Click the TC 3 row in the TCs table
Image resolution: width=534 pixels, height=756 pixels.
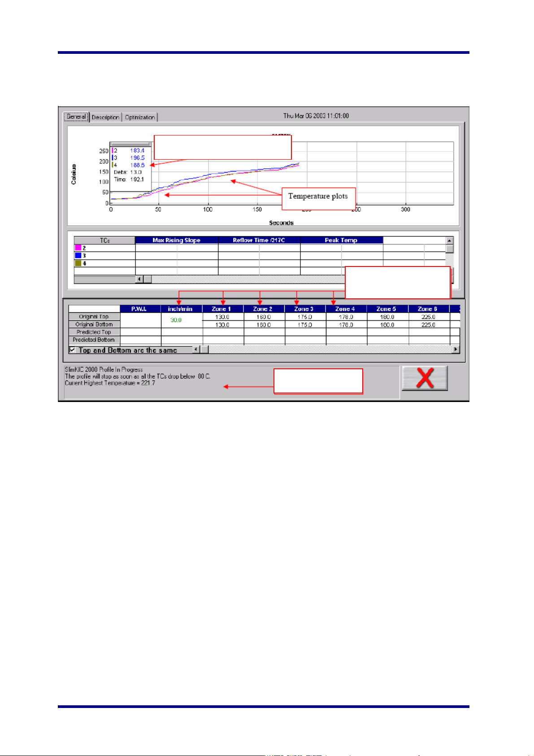click(260, 256)
